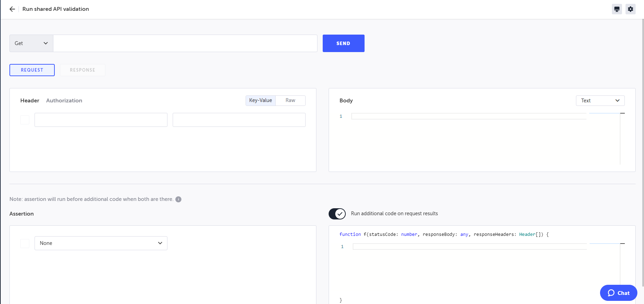This screenshot has height=304, width=644.
Task: Expand the Body Text format dropdown
Action: [600, 101]
